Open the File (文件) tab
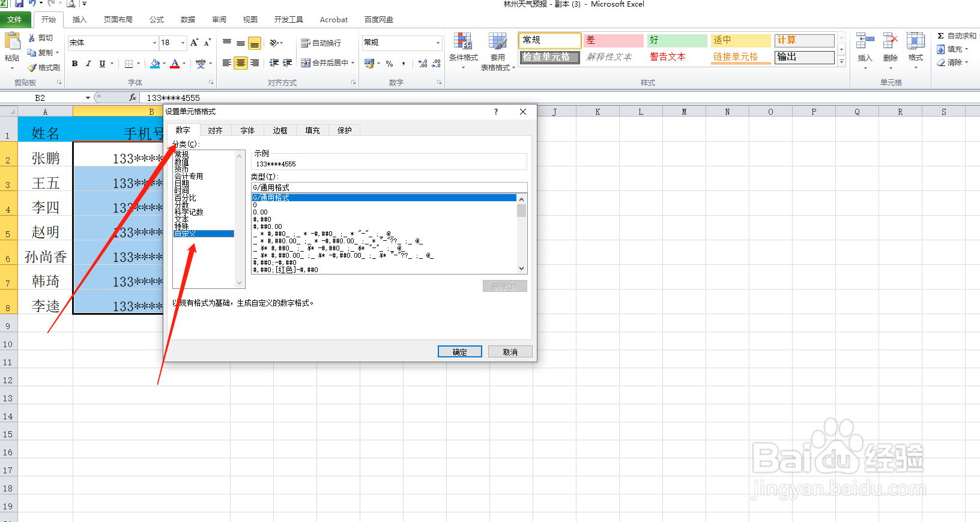The width and height of the screenshot is (980, 522). pyautogui.click(x=15, y=19)
